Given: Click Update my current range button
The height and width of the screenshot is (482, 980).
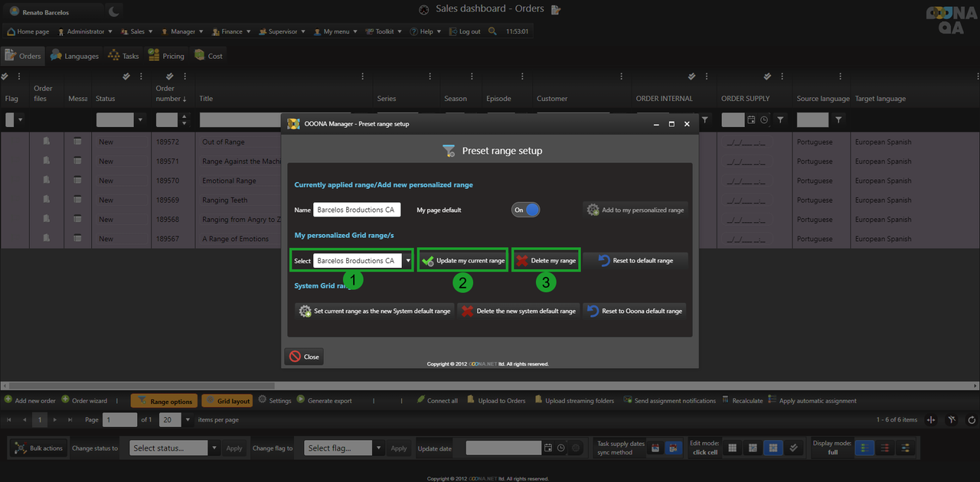Looking at the screenshot, I should (462, 261).
